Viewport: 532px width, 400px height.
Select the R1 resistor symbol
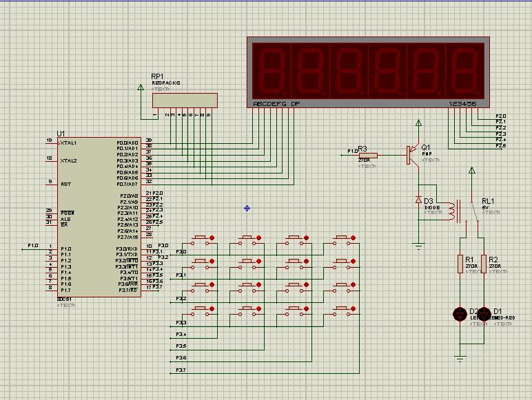[x=460, y=264]
